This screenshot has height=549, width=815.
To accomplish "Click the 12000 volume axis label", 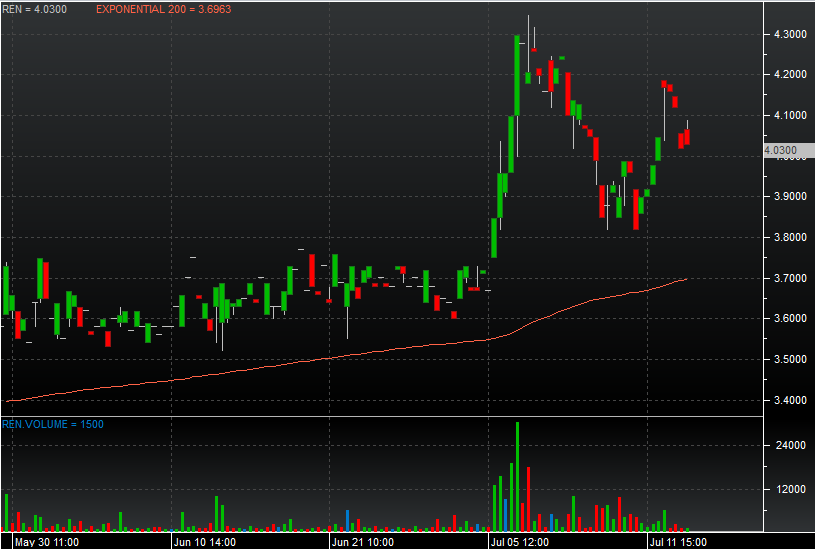I will pos(782,489).
